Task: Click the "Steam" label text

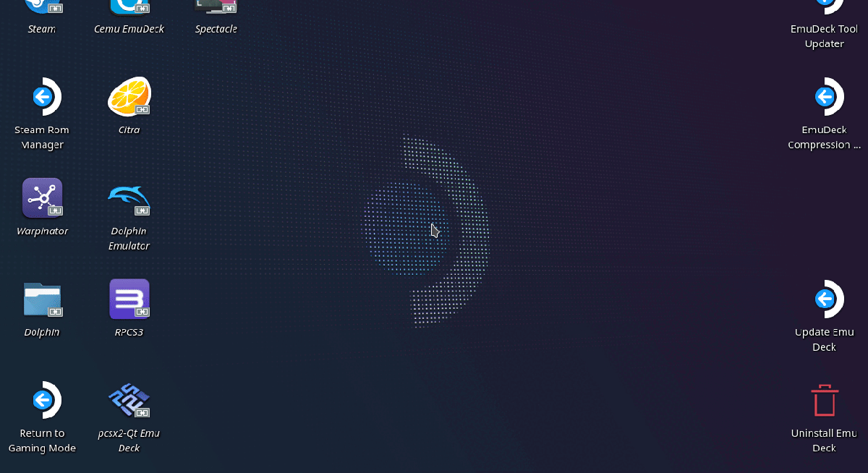Action: 42,30
